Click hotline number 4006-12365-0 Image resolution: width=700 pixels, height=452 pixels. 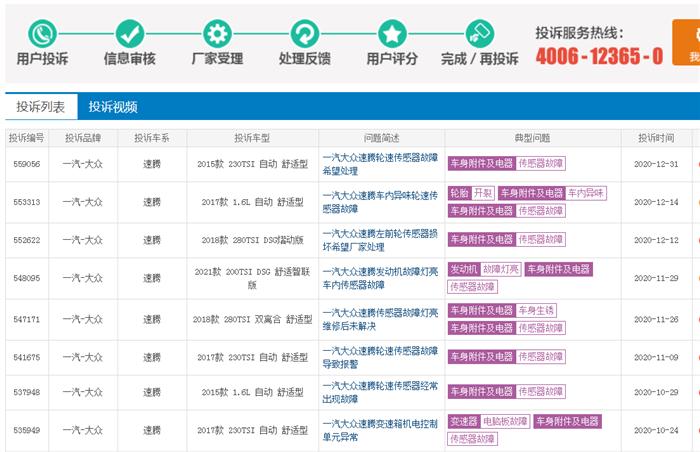click(x=599, y=56)
